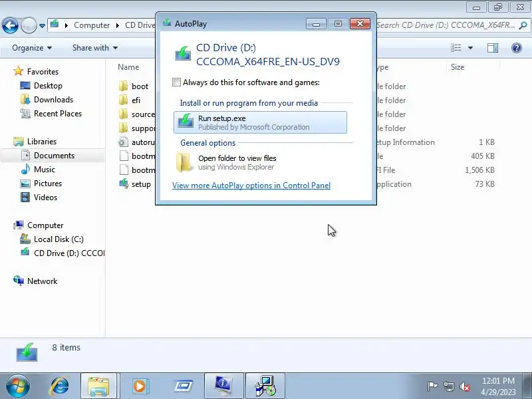Click the 405 KB size value
Viewport: 532px width, 399px height.
pyautogui.click(x=483, y=156)
